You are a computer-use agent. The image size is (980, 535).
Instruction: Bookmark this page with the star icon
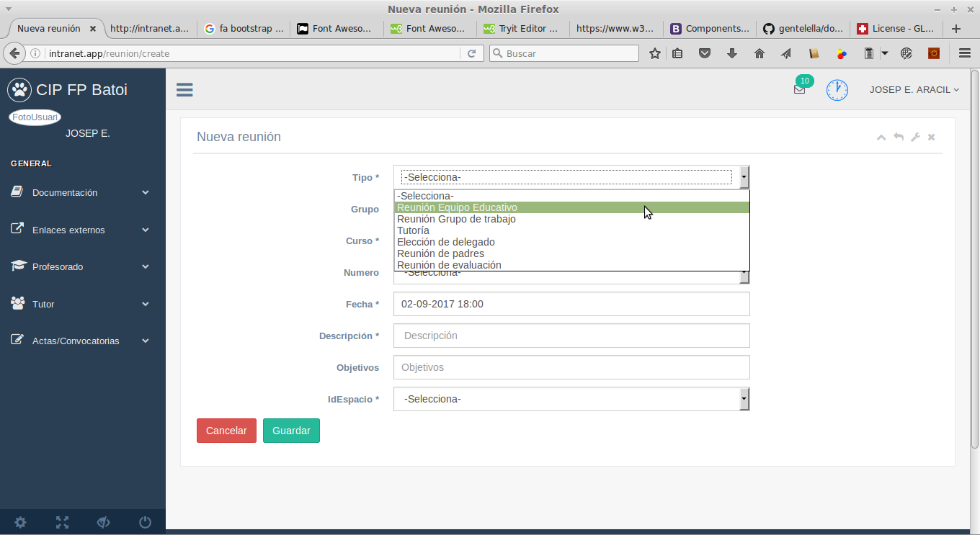pyautogui.click(x=655, y=53)
